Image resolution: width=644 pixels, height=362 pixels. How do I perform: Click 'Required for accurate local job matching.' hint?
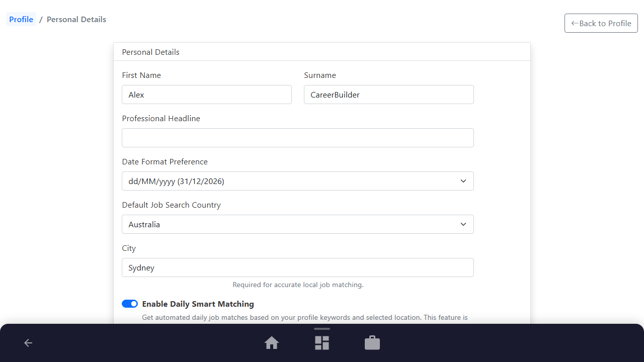click(x=298, y=285)
